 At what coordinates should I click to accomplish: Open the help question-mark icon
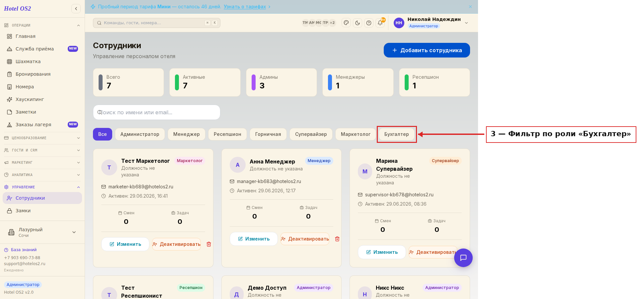click(x=369, y=23)
